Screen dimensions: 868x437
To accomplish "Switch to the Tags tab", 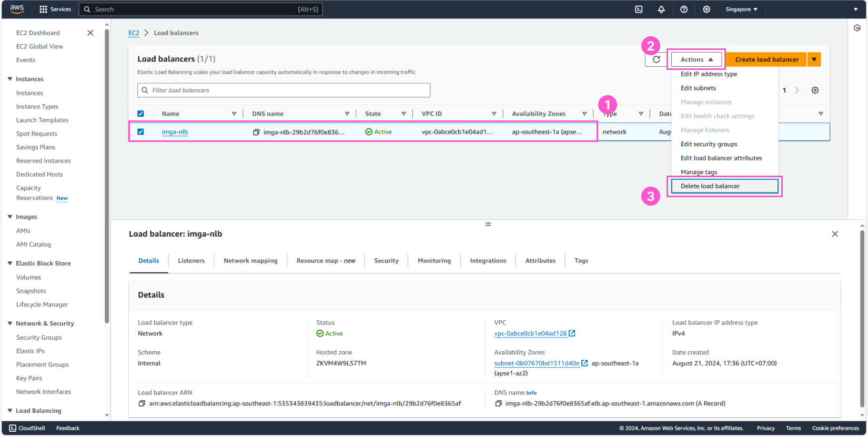I will coord(581,261).
